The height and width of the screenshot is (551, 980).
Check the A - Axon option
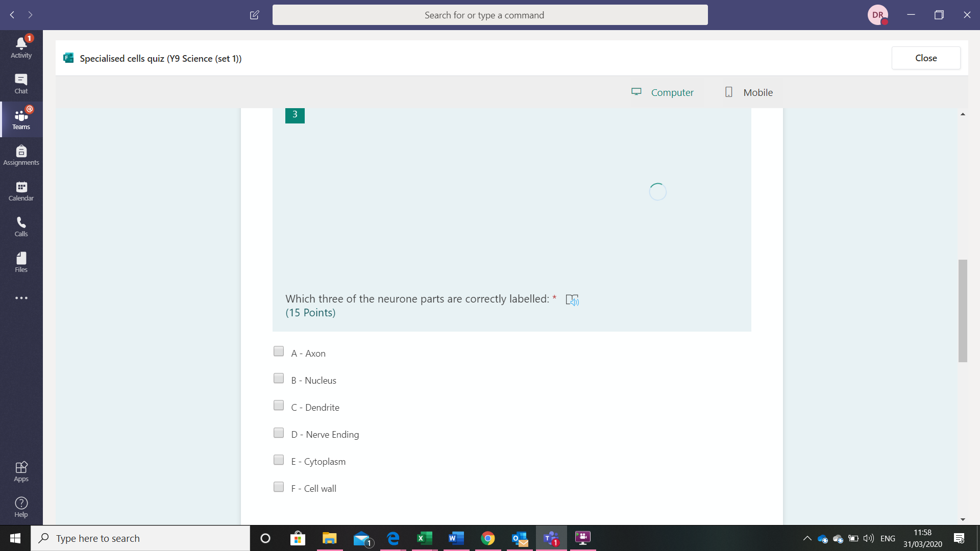(279, 351)
